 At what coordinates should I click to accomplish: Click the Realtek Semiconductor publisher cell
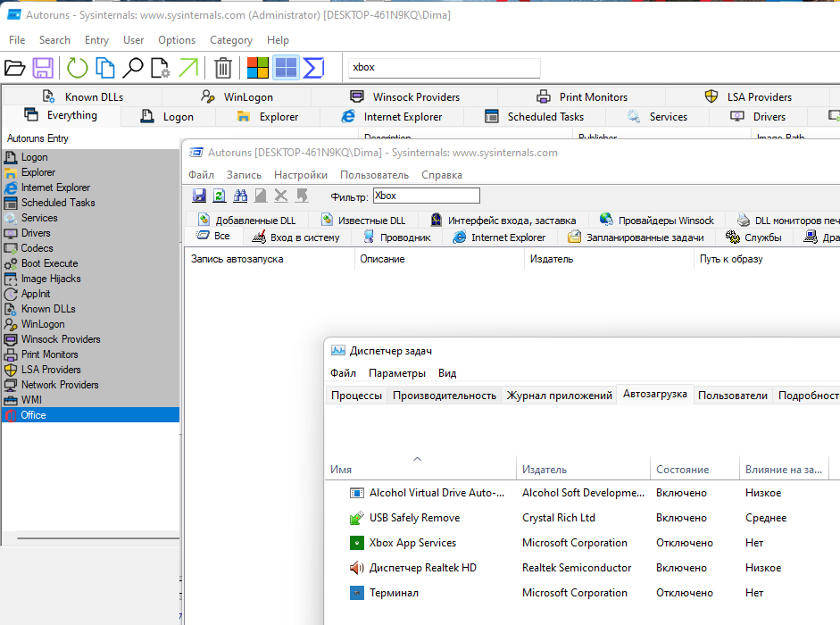pos(577,568)
